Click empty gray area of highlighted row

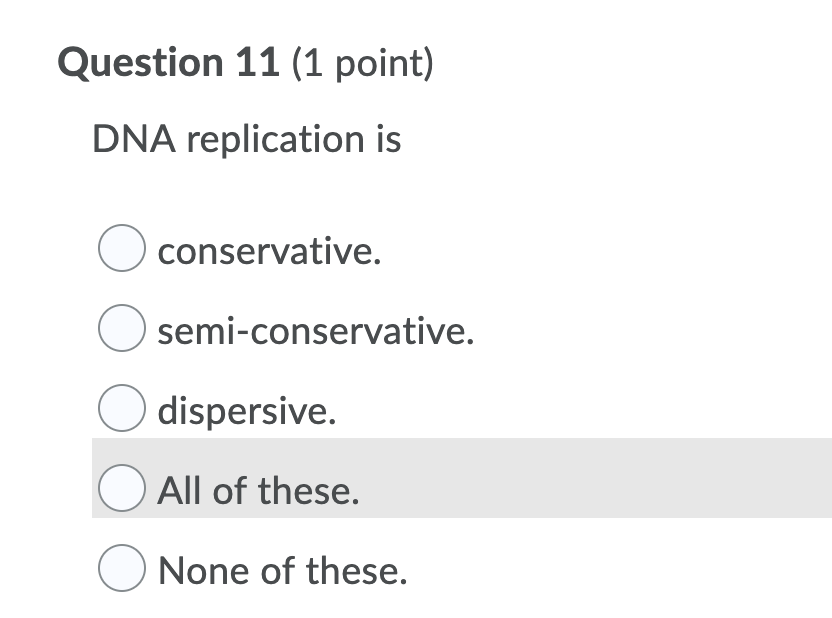600,478
